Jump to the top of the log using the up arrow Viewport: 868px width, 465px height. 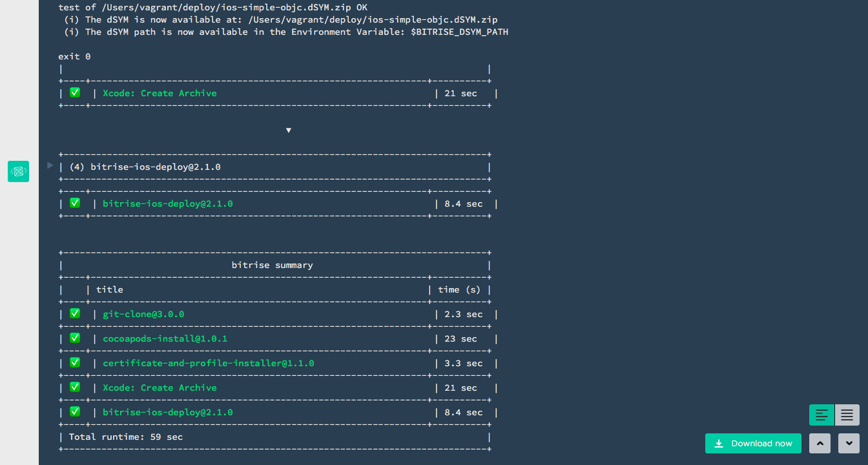[x=820, y=443]
